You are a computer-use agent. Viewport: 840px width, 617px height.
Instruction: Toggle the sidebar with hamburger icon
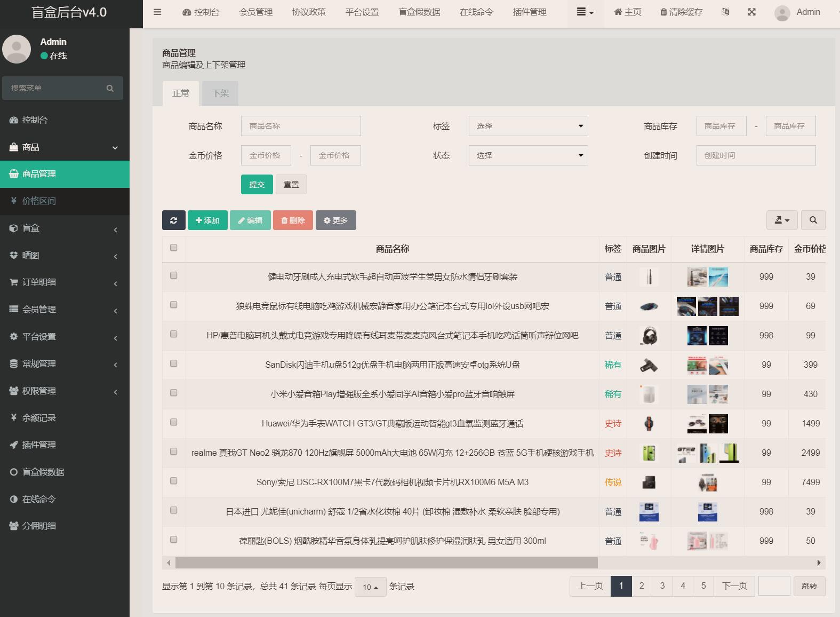pyautogui.click(x=157, y=12)
